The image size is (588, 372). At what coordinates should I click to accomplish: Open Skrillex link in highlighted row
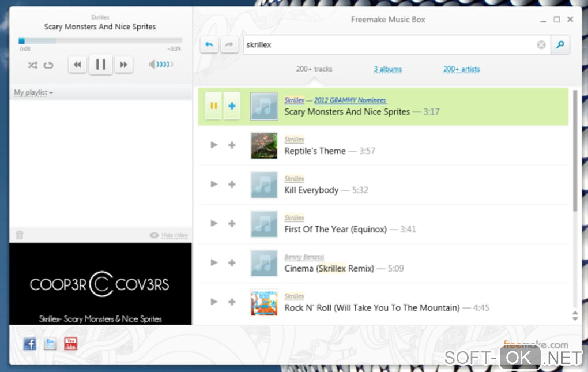click(x=295, y=100)
